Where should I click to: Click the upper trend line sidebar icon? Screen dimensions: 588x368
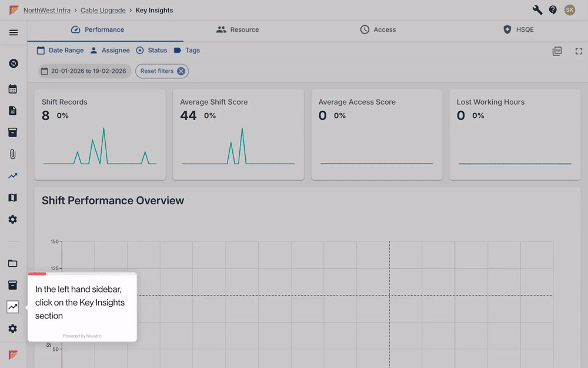pyautogui.click(x=13, y=175)
